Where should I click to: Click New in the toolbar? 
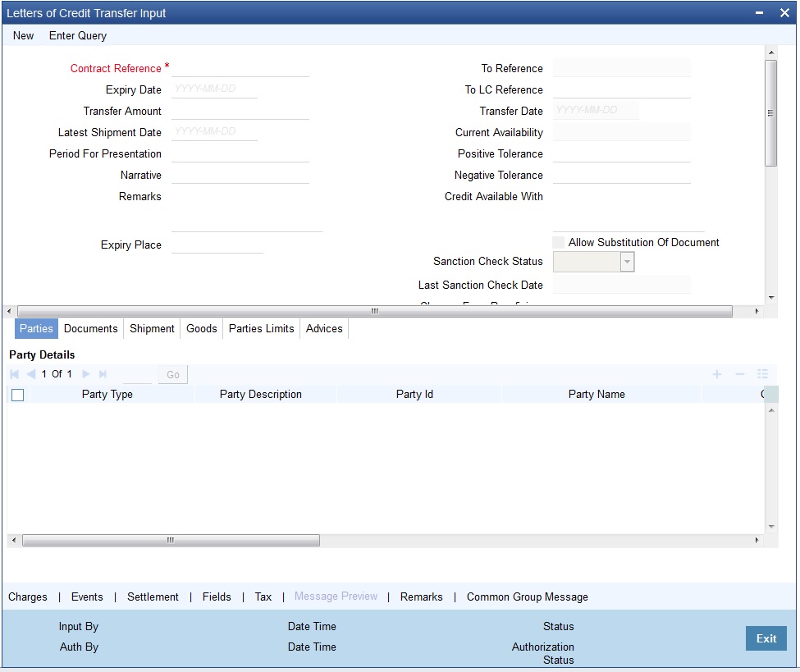coord(24,36)
